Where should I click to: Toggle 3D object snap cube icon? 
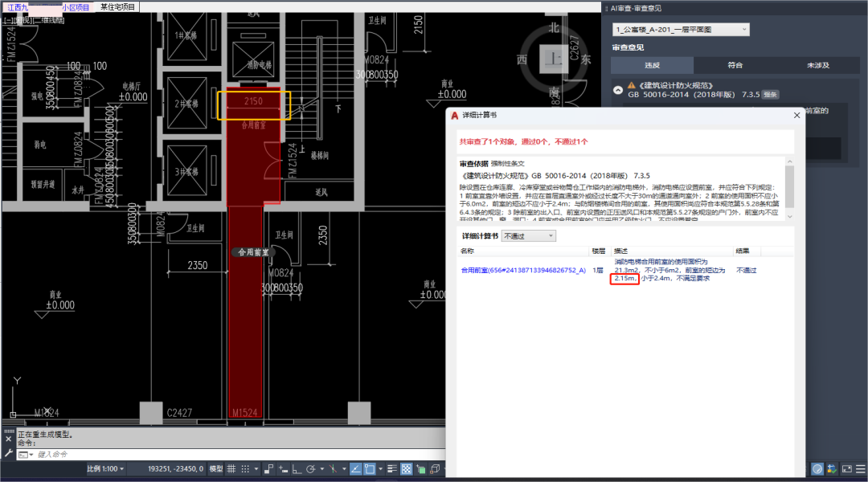435,468
